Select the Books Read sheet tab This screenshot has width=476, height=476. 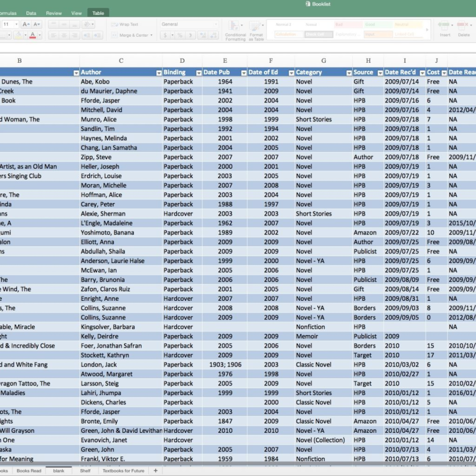point(28,470)
